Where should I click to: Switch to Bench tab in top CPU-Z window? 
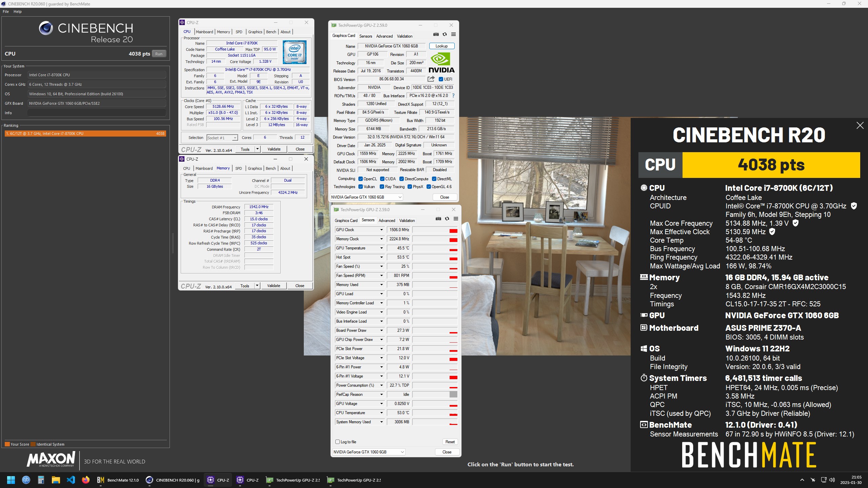[x=271, y=32]
